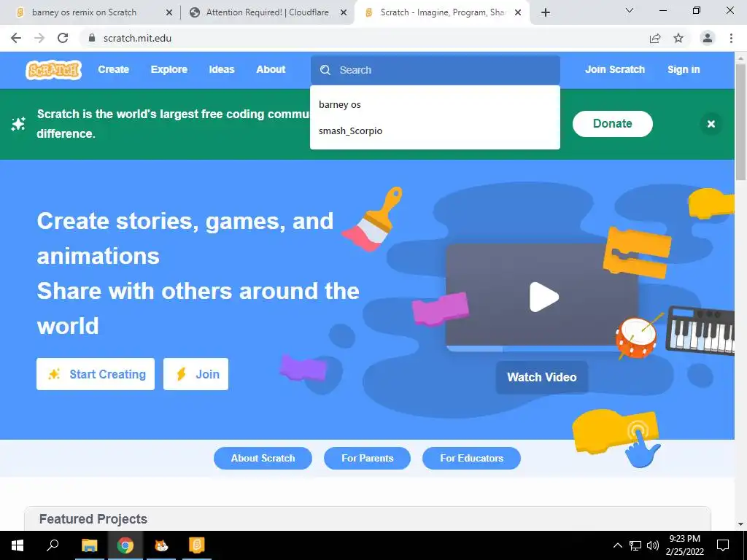Open the notification center icon
747x560 pixels.
pos(723,545)
